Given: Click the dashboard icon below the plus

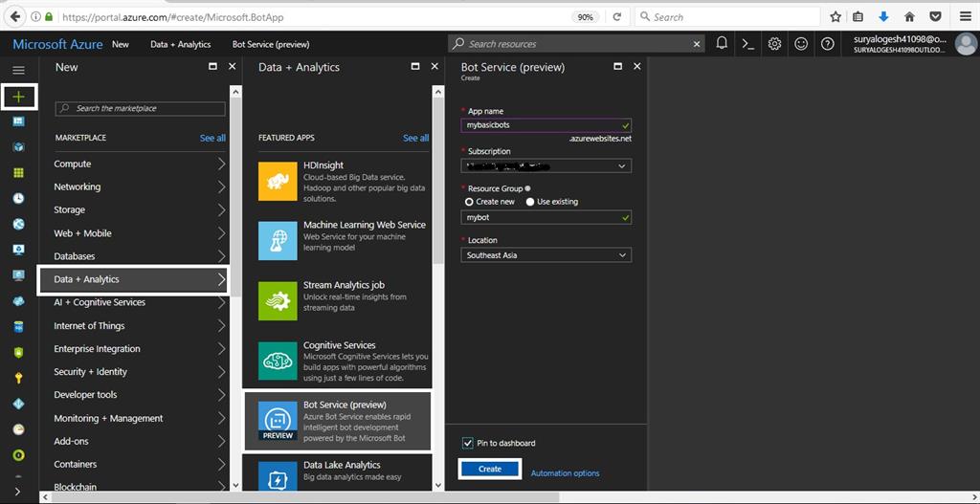Looking at the screenshot, I should (19, 121).
